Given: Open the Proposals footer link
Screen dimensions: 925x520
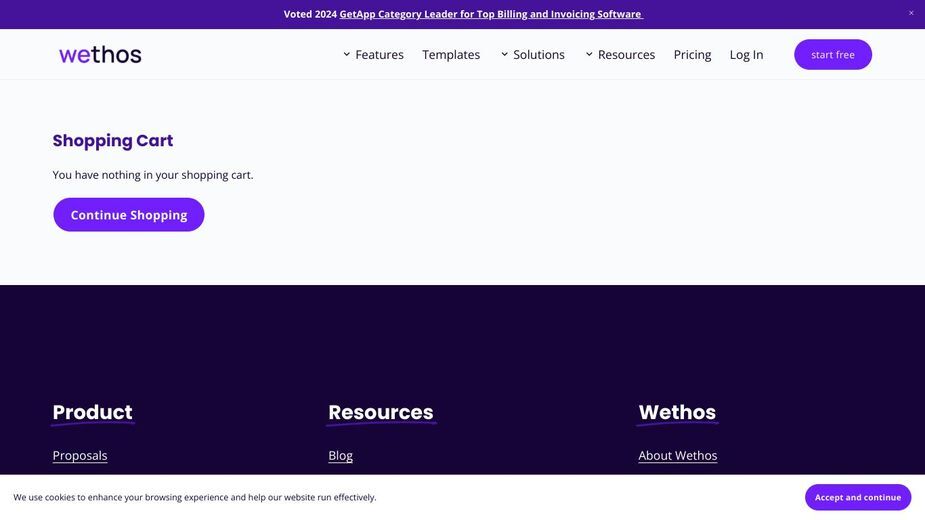Looking at the screenshot, I should [80, 456].
